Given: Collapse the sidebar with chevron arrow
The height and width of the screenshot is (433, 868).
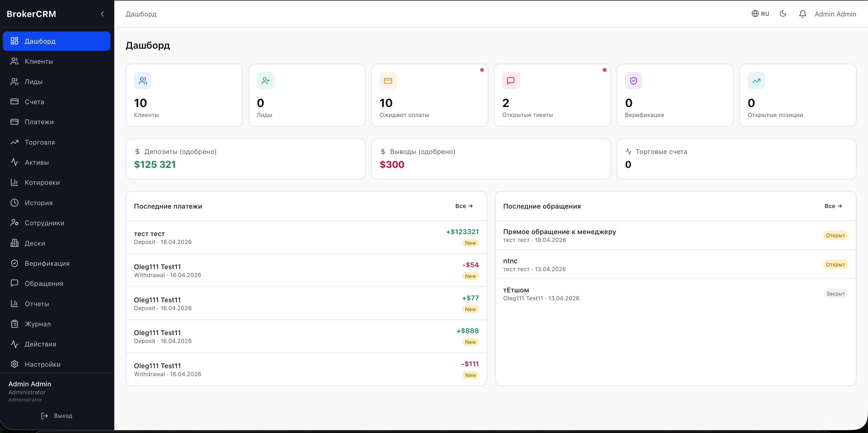Looking at the screenshot, I should pyautogui.click(x=102, y=14).
